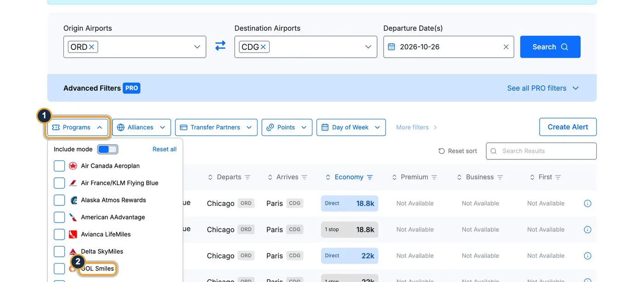Viewport: 644px width, 282px height.
Task: Open info icon for Direct 22k row
Action: click(x=587, y=256)
